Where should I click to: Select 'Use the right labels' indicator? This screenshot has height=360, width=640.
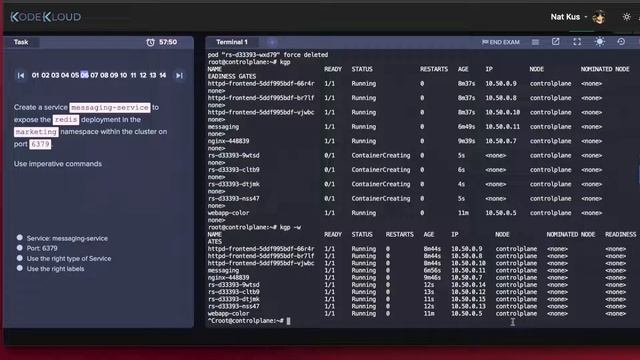(20, 268)
